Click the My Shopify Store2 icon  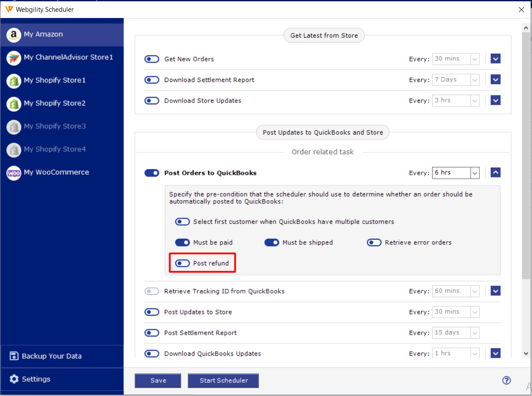14,103
